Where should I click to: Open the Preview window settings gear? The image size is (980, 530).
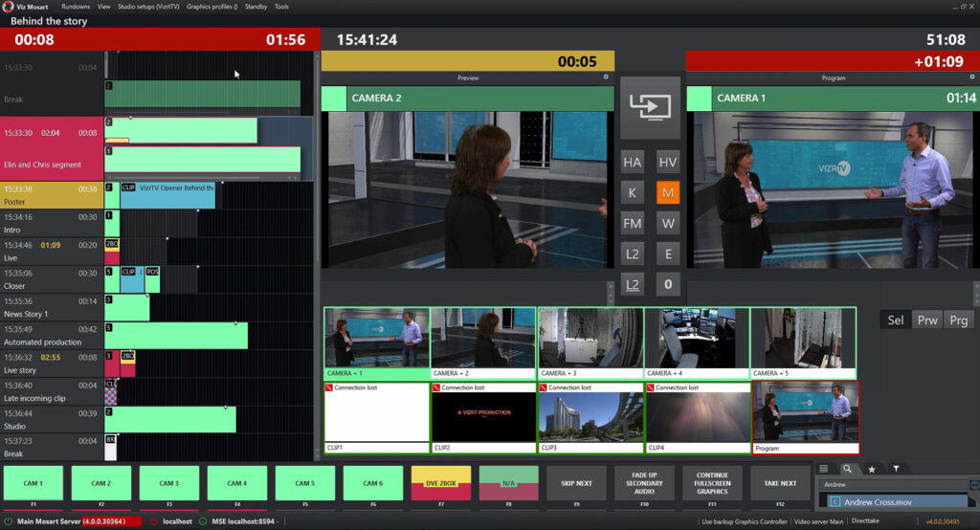point(606,77)
